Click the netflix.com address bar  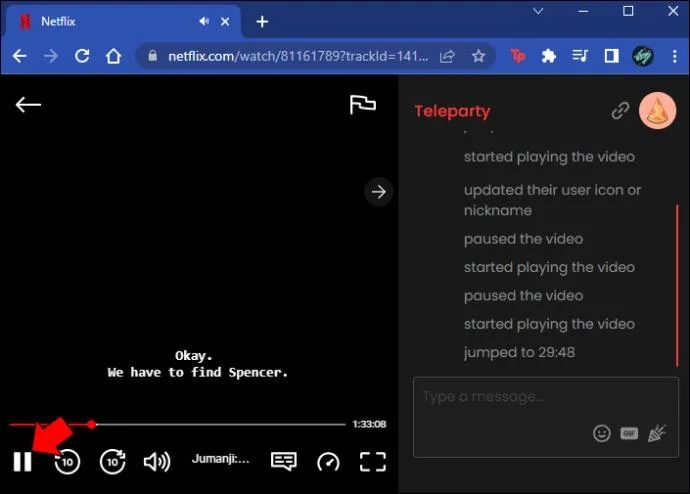298,56
